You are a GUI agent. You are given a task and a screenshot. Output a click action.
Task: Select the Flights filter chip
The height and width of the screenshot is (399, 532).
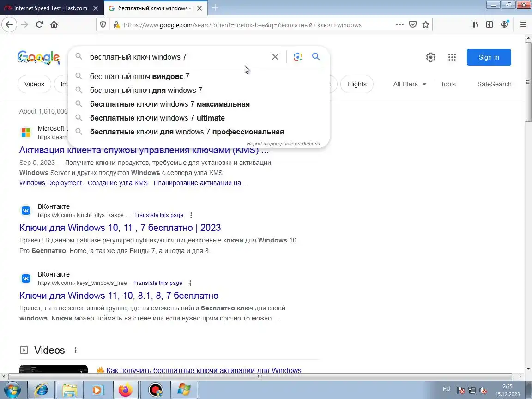pyautogui.click(x=357, y=84)
